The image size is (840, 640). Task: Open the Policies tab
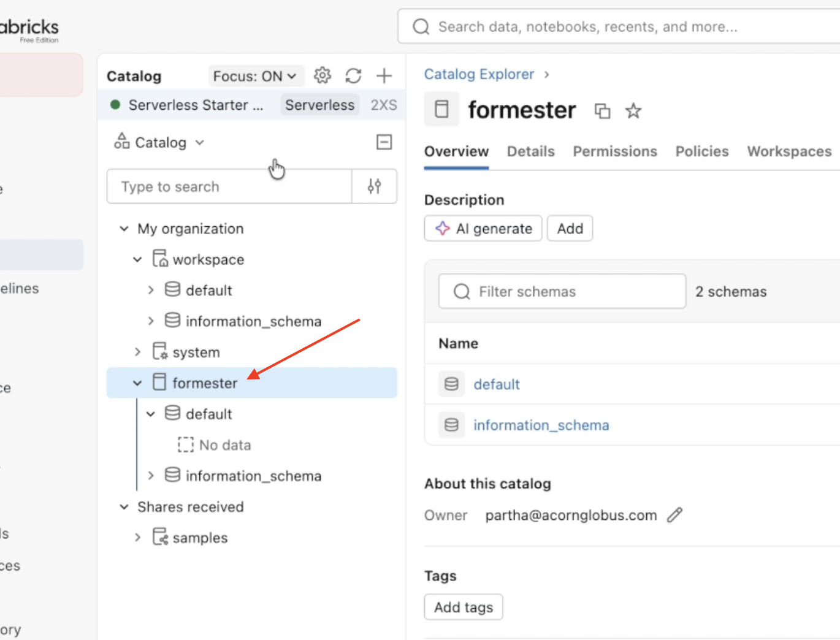click(x=702, y=151)
